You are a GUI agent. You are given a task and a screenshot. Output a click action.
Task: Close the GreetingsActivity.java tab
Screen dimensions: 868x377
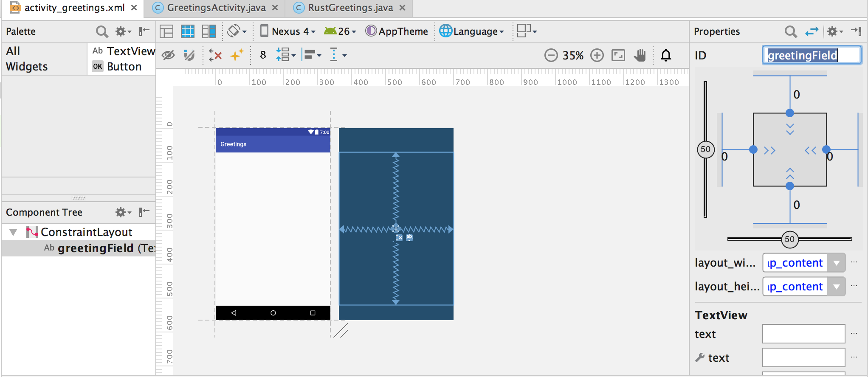[275, 8]
